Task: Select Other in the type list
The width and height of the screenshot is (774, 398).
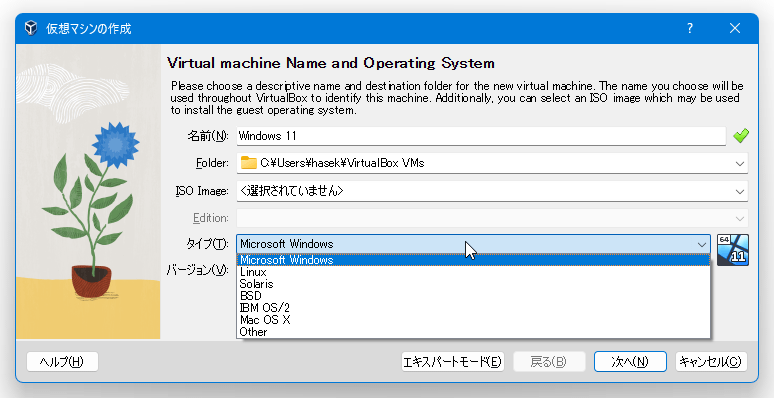Action: pos(473,332)
